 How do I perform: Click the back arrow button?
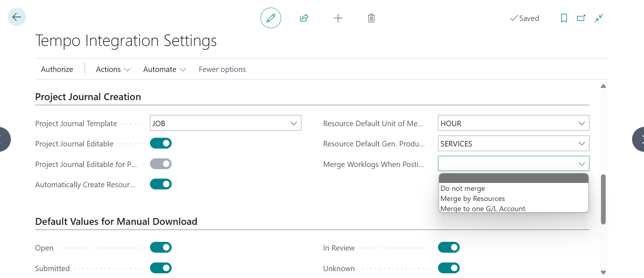click(x=17, y=17)
